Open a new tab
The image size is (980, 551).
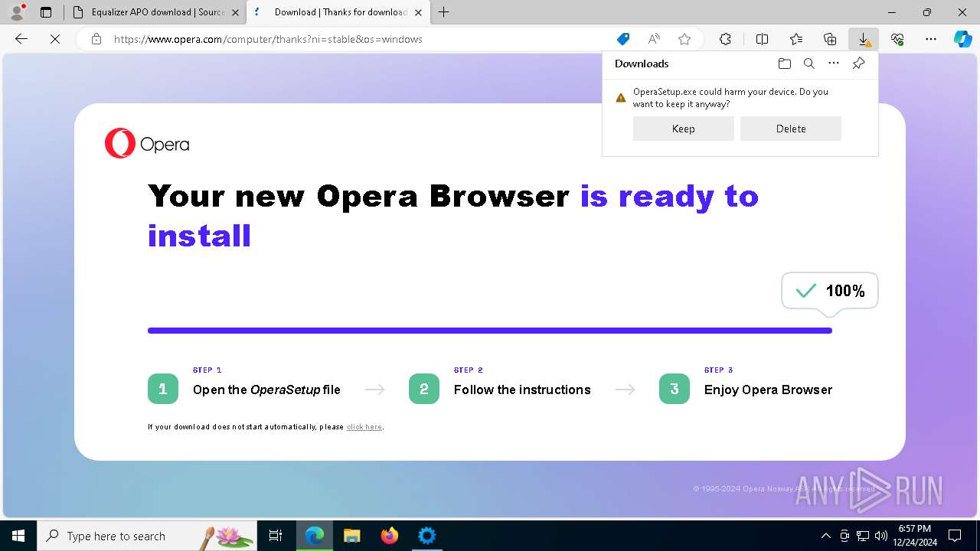click(443, 12)
